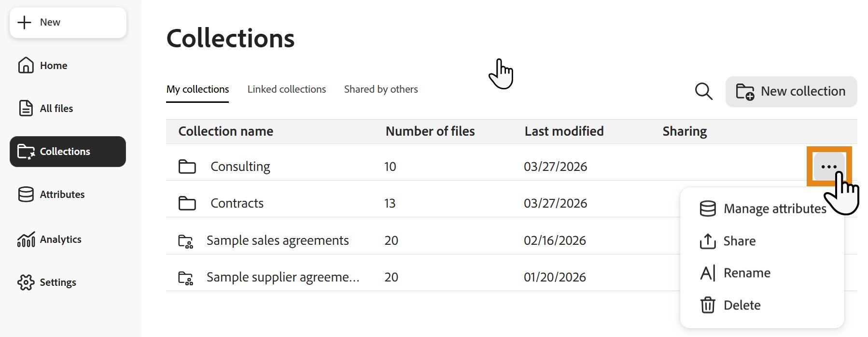Select Manage attributes from the menu
Viewport: 868px width, 337px height.
pyautogui.click(x=763, y=209)
